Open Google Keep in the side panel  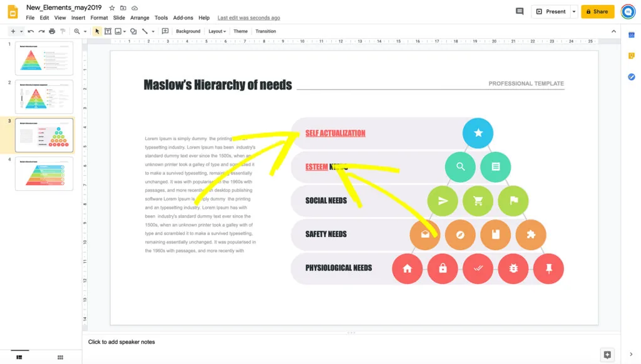click(x=632, y=55)
